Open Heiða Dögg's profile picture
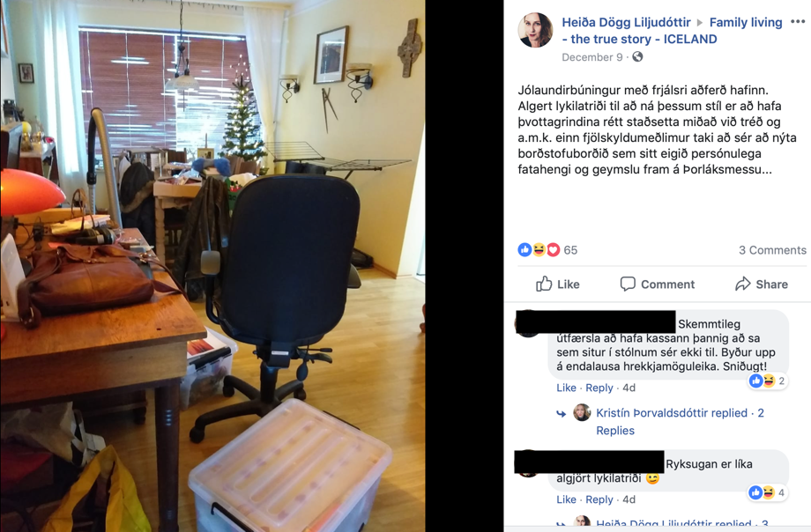The height and width of the screenshot is (532, 811). (535, 30)
